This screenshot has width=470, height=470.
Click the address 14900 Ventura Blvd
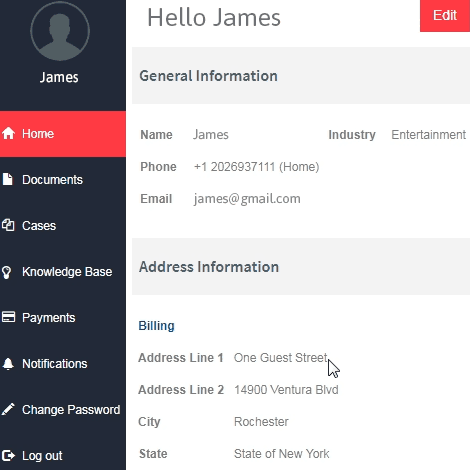click(x=286, y=390)
